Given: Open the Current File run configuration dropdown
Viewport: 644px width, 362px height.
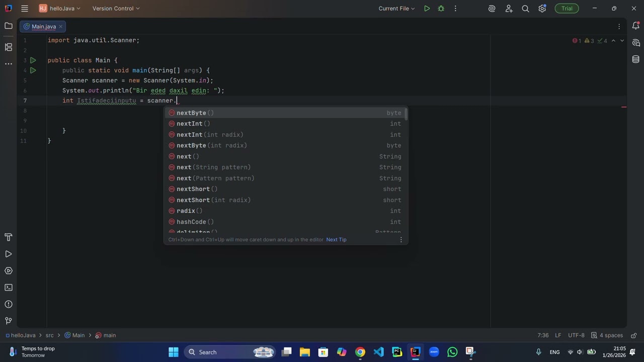Looking at the screenshot, I should tap(396, 9).
